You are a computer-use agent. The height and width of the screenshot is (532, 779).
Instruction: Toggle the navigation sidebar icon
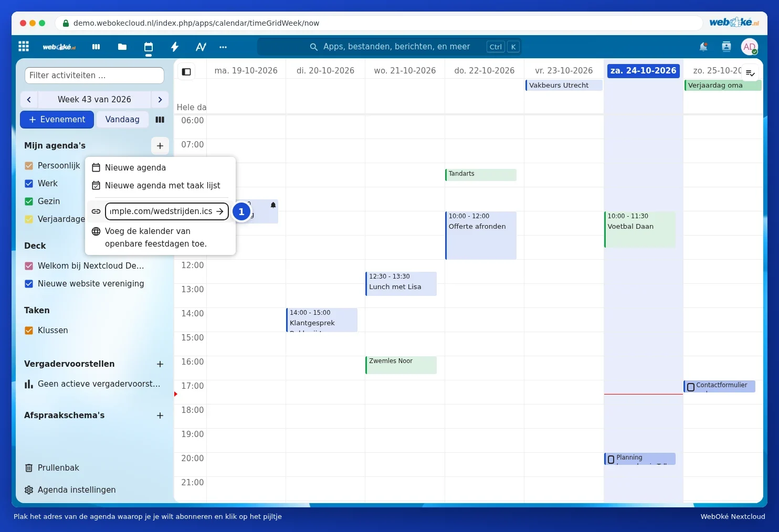[186, 72]
